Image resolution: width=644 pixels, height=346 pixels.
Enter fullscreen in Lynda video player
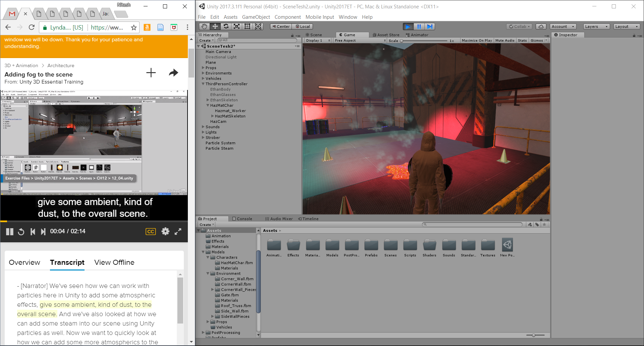pos(178,231)
